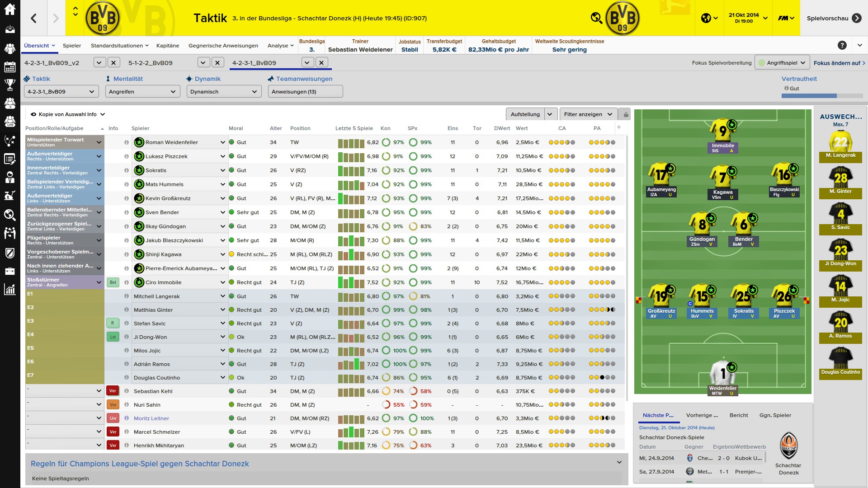868x488 pixels.
Task: Click the Position/Rolle/Aufgabe column header
Action: 54,128
